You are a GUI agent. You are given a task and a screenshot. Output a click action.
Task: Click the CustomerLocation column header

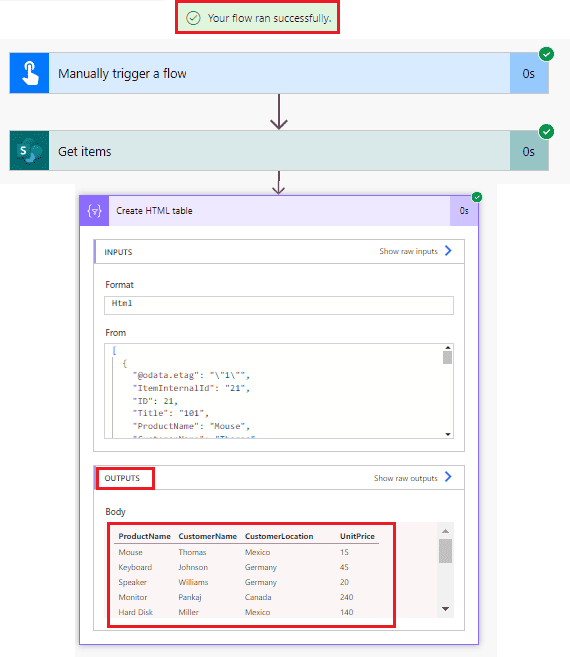pos(279,536)
